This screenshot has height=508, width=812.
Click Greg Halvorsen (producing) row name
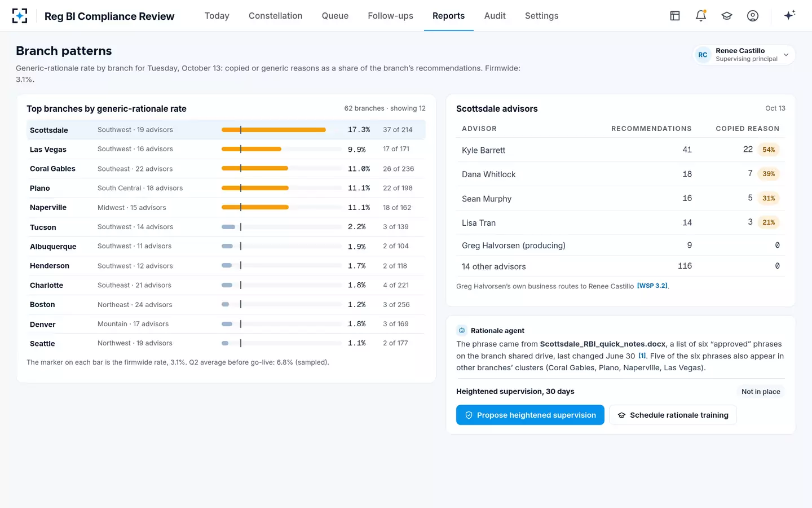pyautogui.click(x=514, y=246)
